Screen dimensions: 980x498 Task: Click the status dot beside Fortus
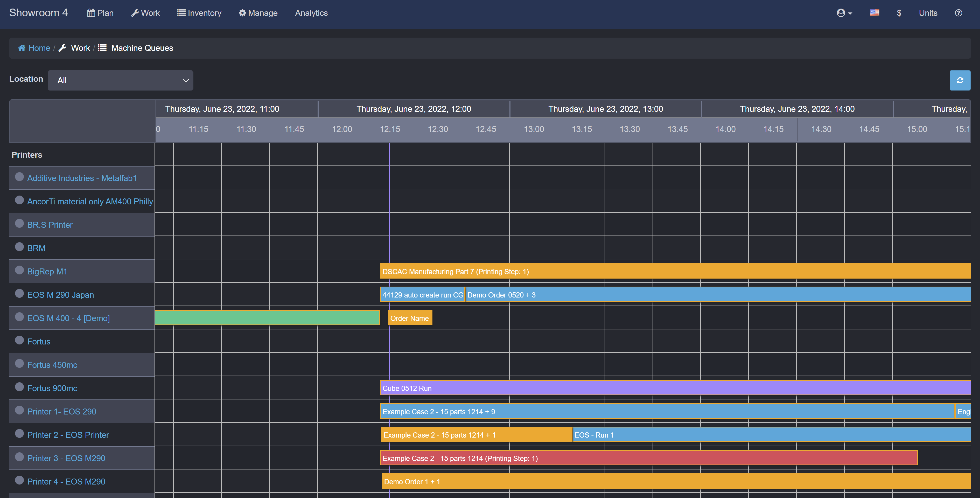click(19, 340)
